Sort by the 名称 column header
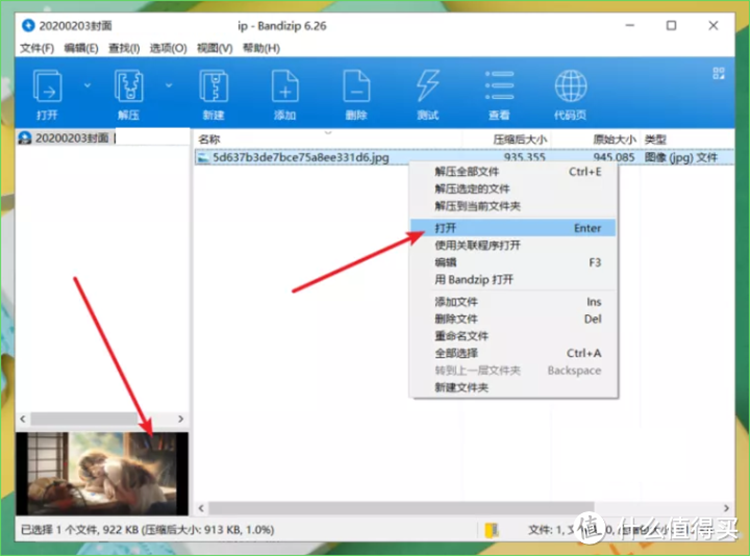This screenshot has width=750, height=556. click(x=209, y=139)
